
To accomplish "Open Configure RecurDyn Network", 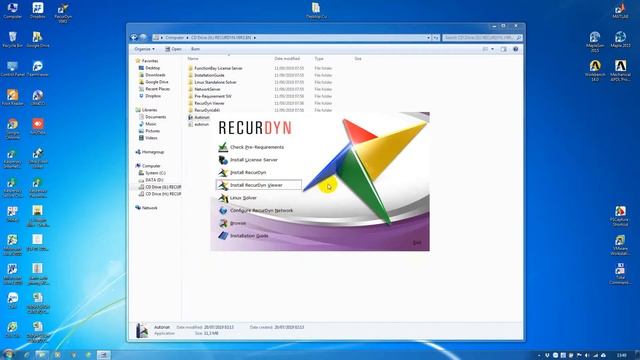I will coord(261,210).
